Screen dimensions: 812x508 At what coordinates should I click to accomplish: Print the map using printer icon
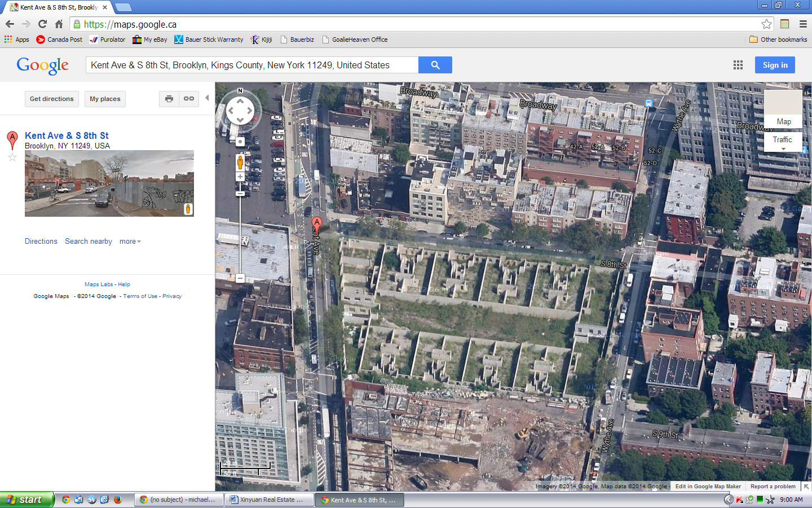point(169,99)
